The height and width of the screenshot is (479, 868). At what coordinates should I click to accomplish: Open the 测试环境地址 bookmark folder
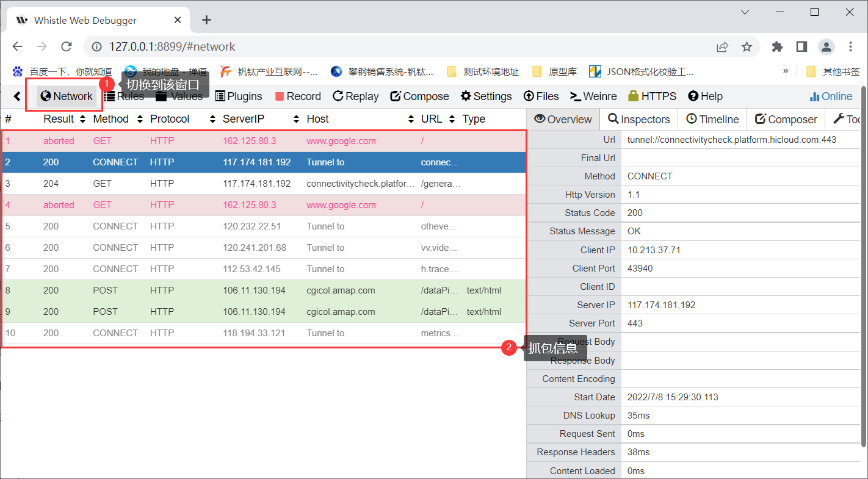click(483, 72)
